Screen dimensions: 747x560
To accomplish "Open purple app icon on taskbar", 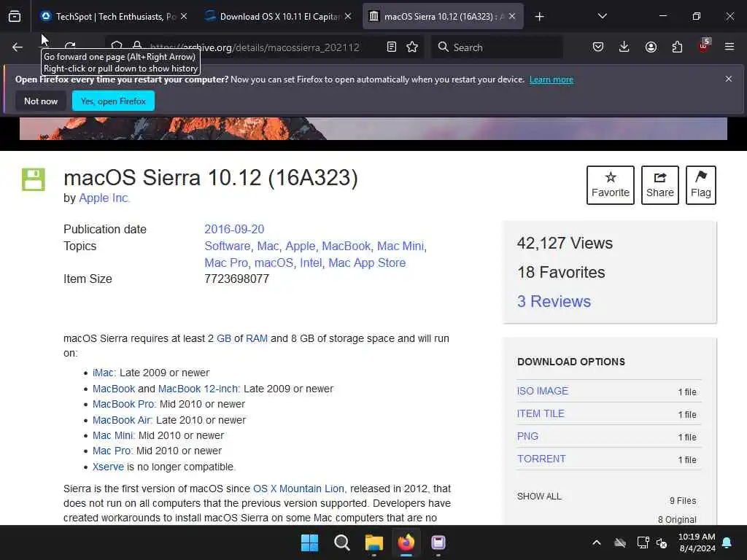I will tap(438, 542).
